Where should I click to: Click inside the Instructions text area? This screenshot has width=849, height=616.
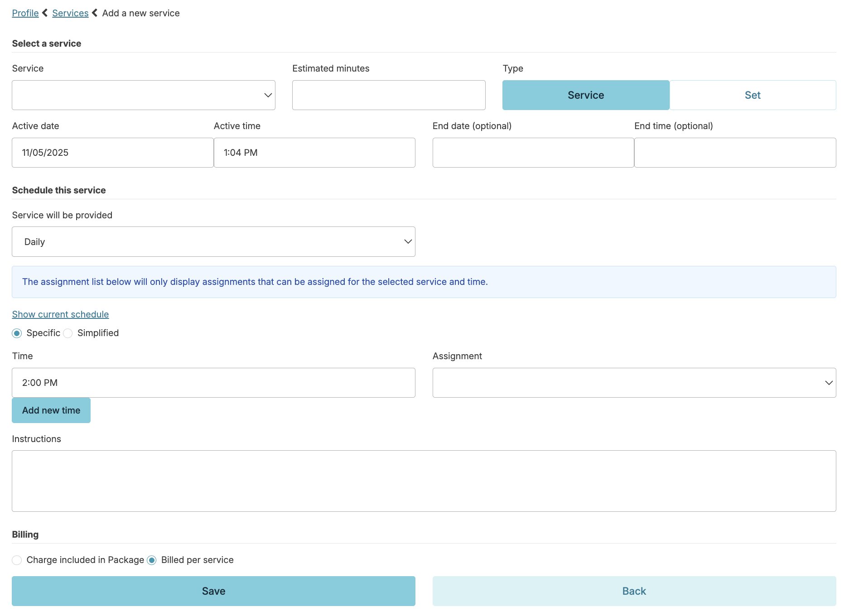424,481
